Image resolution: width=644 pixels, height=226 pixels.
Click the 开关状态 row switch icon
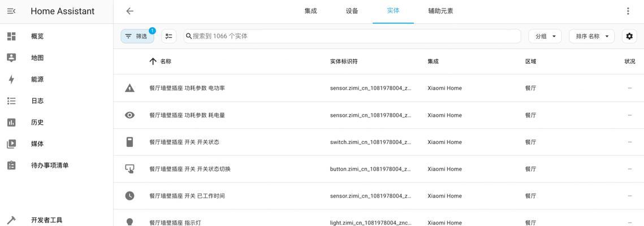pos(130,142)
